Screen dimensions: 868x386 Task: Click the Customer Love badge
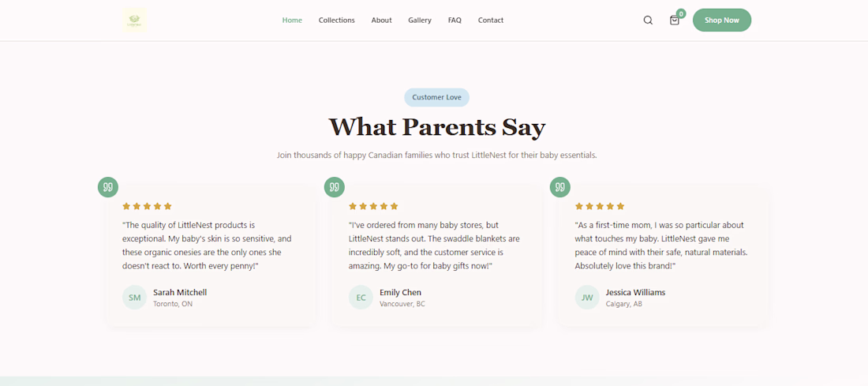(x=437, y=97)
